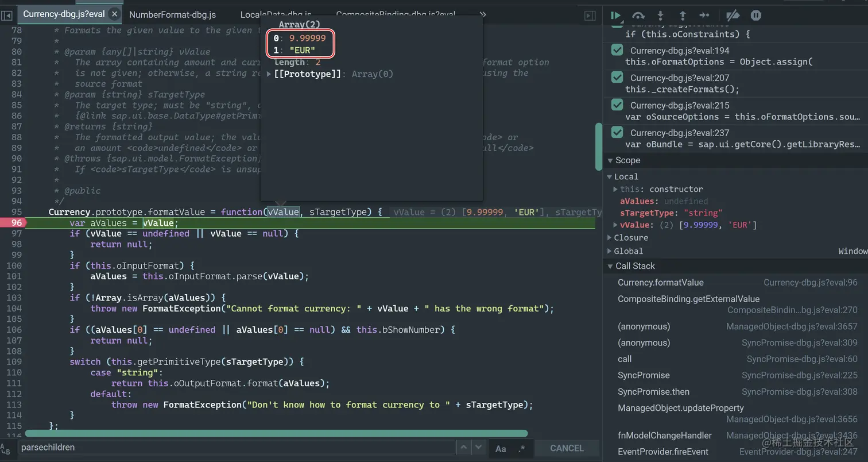Toggle regular expression search option
Screen dimensions: 868x462
[x=521, y=449]
